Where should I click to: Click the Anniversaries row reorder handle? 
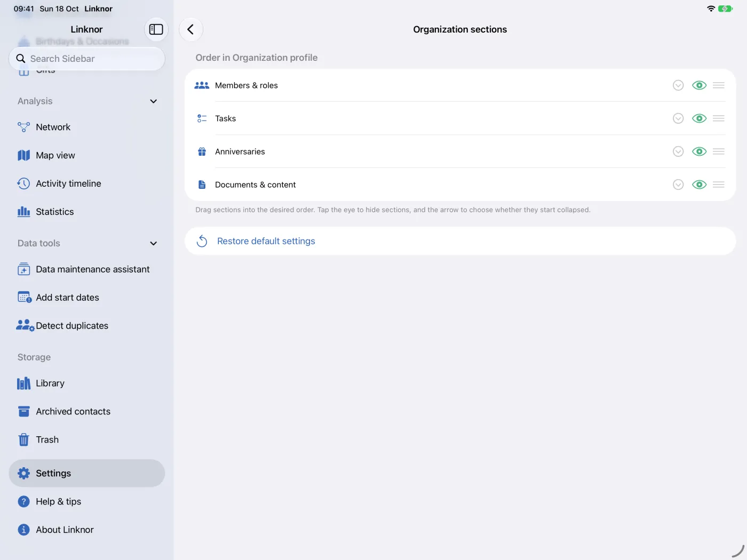[x=719, y=151]
